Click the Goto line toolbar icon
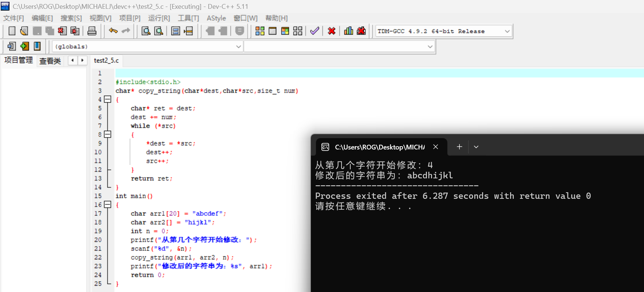Viewport: 644px width, 292px height. (x=188, y=31)
